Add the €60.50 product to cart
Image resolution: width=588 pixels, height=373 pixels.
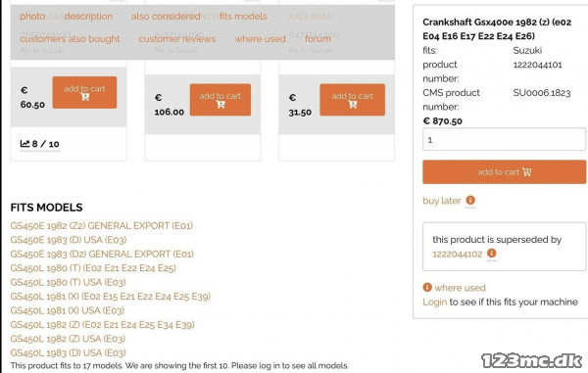(84, 92)
